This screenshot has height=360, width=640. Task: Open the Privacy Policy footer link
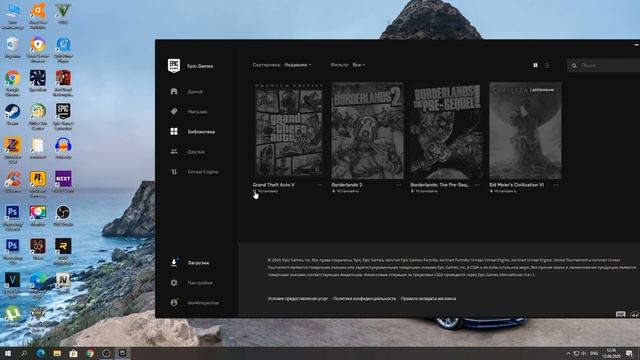pos(364,299)
